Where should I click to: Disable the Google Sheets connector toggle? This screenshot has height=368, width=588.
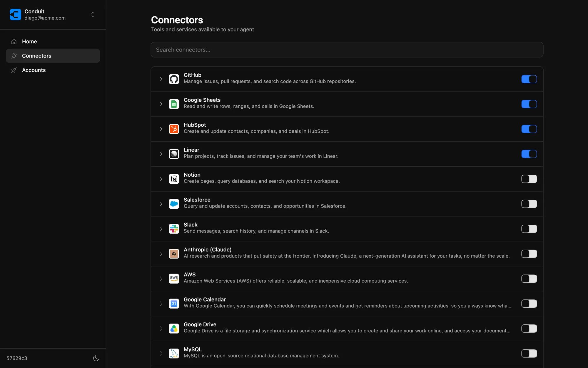click(529, 104)
